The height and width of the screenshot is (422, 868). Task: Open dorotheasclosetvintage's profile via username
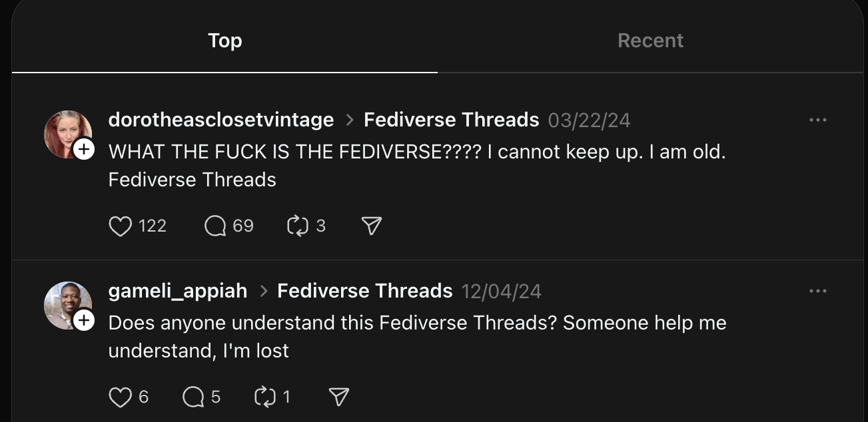coord(220,120)
